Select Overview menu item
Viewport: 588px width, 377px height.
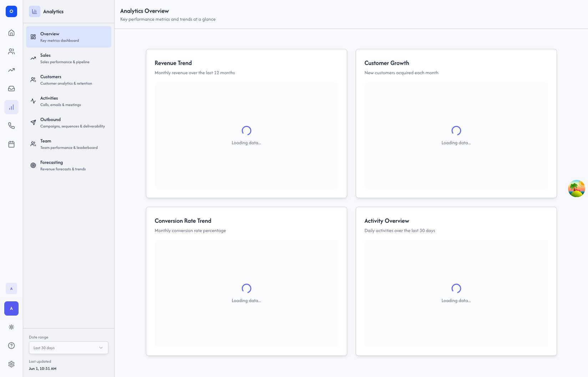pos(69,37)
